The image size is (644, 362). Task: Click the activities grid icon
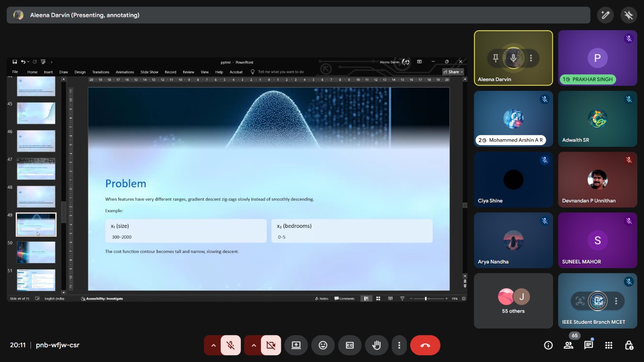[x=609, y=345]
